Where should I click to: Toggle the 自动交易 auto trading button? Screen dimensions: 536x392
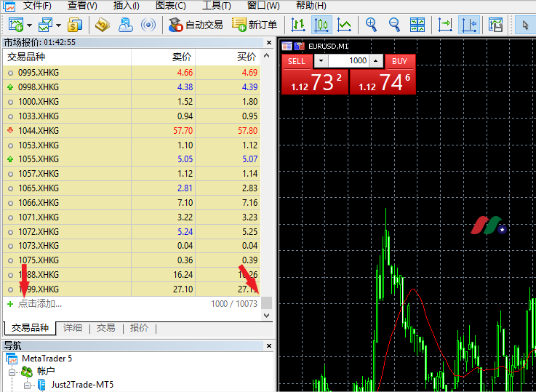click(195, 25)
